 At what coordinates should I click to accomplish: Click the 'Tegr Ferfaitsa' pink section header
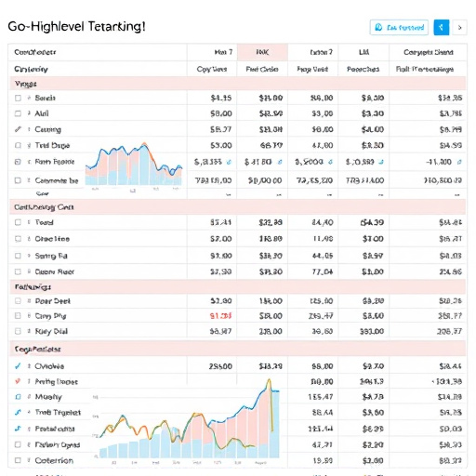click(237, 349)
